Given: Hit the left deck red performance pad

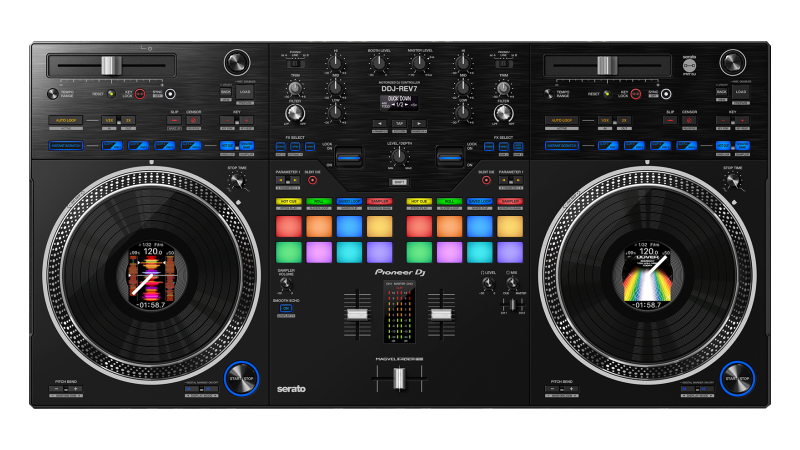Looking at the screenshot, I should coord(288,227).
